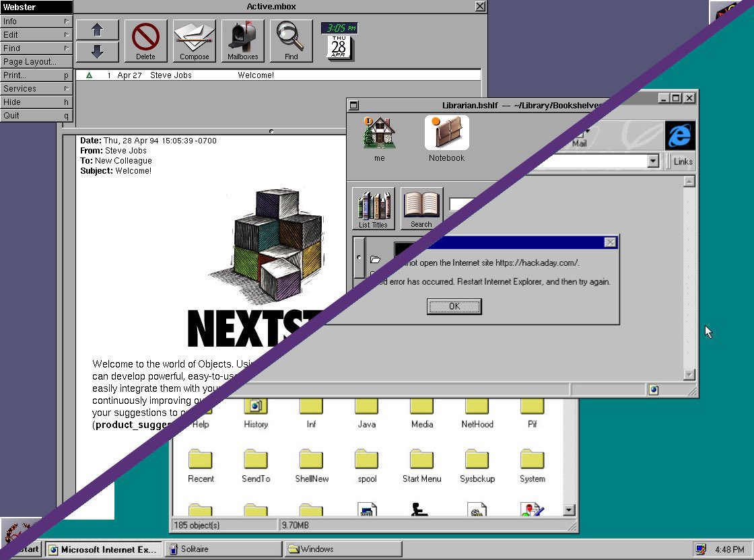The image size is (754, 560).
Task: Open the Info submenu in Webster menu
Action: click(36, 21)
